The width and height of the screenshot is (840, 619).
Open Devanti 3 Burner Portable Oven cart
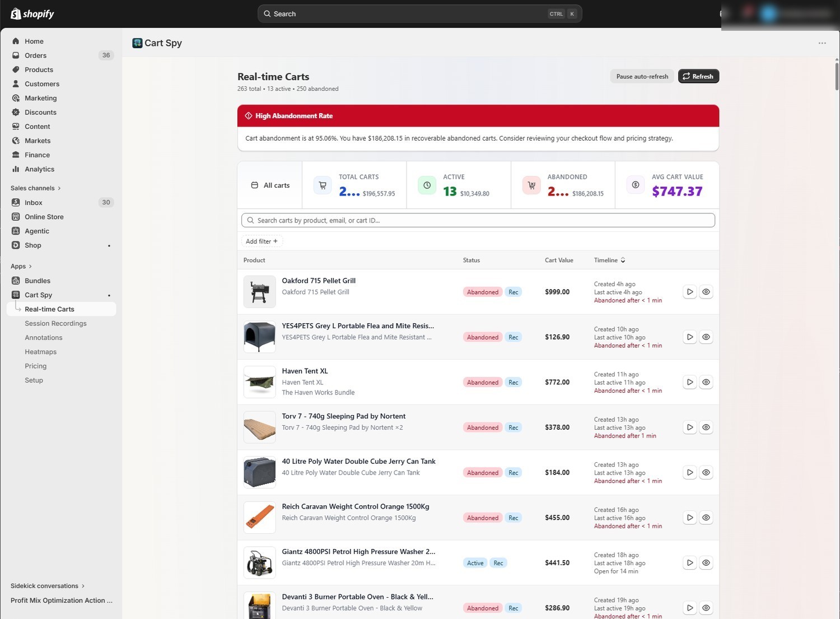[357, 597]
